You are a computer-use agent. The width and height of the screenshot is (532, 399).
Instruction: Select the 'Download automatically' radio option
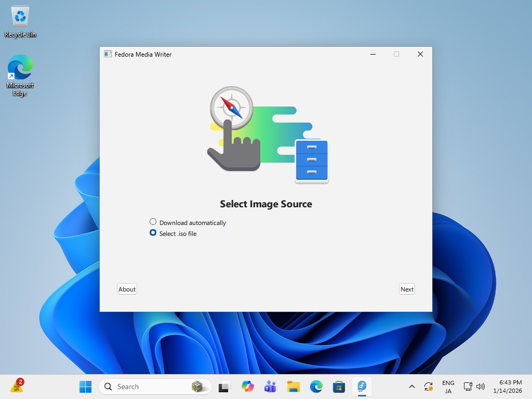pos(153,222)
